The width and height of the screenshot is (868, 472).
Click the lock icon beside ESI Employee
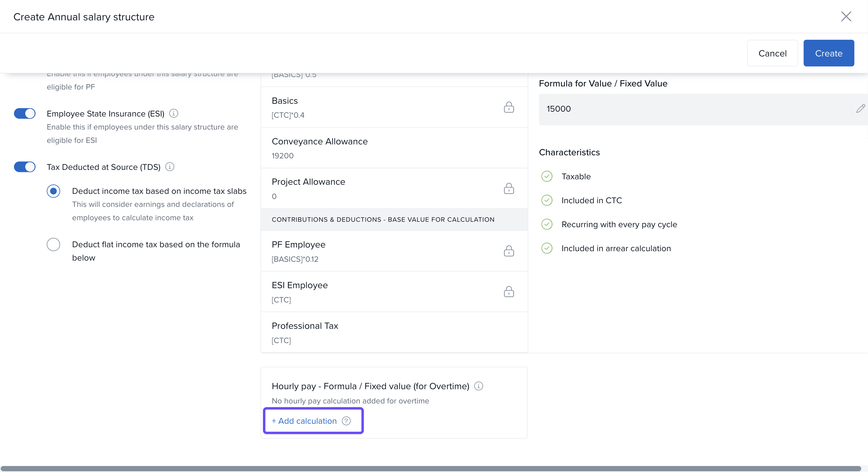(x=509, y=292)
